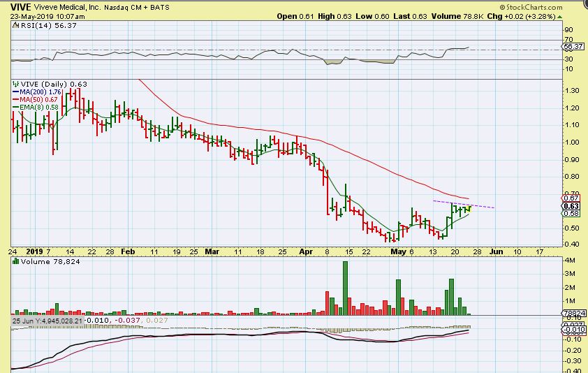Click the Last 0.63 header value

[410, 17]
